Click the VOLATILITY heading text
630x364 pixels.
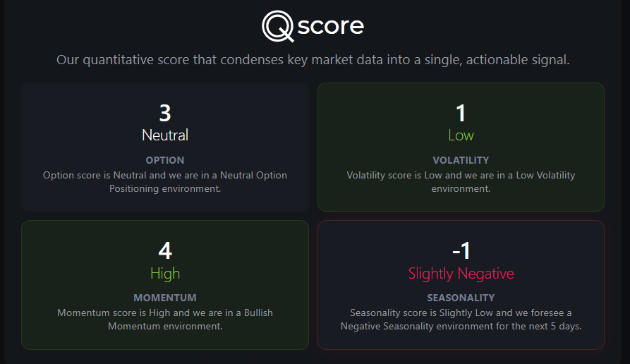click(x=461, y=160)
